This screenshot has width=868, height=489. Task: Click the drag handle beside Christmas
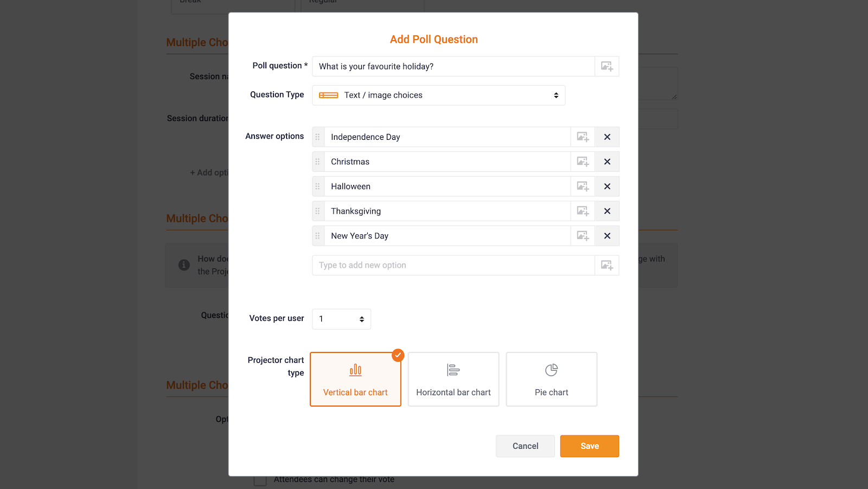[318, 162]
